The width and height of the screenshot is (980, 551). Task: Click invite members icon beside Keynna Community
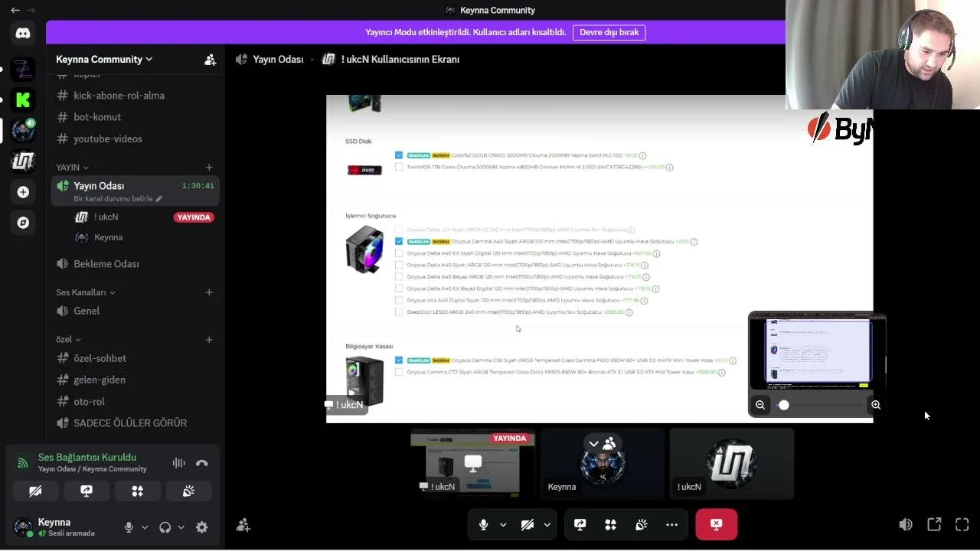pyautogui.click(x=210, y=60)
